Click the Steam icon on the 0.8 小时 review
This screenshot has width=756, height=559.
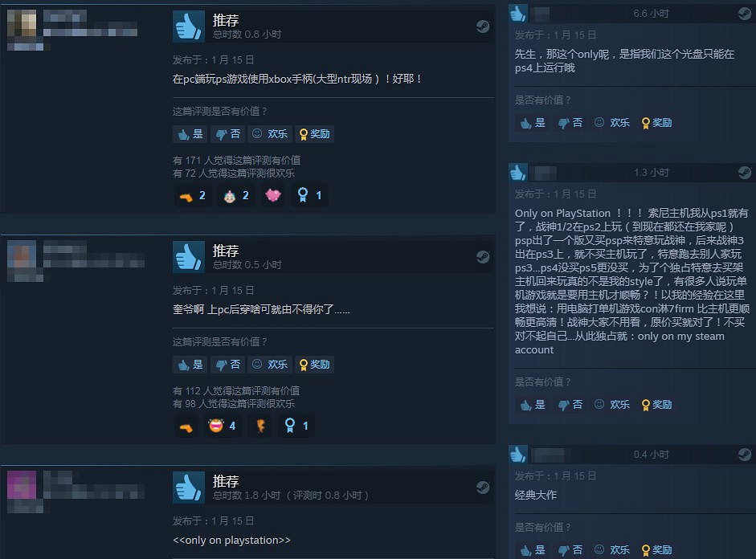tap(483, 27)
